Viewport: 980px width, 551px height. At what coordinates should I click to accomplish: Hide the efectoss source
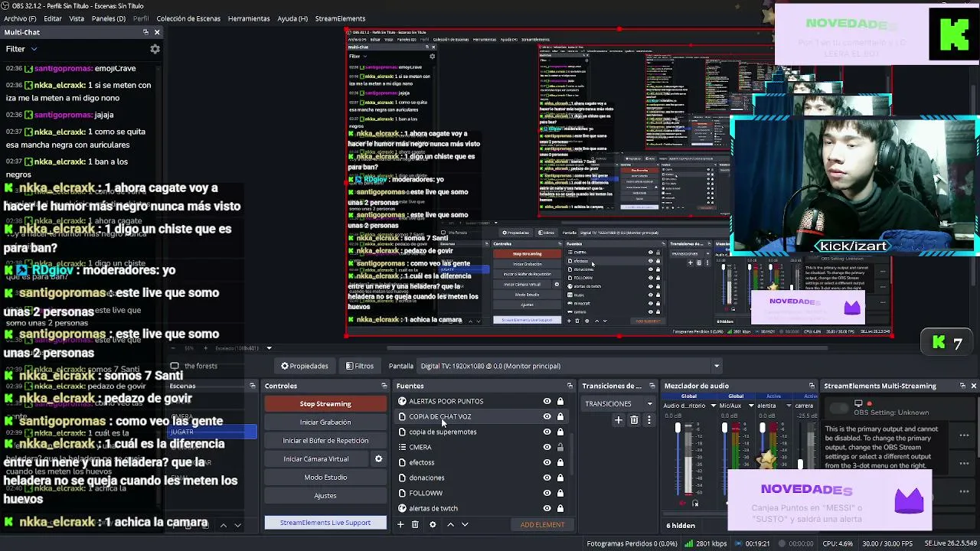(547, 462)
